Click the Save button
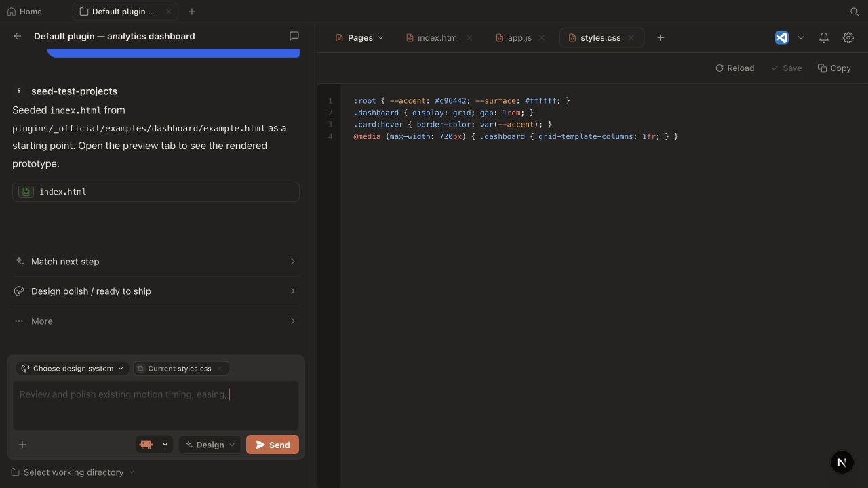868x488 pixels. (x=786, y=68)
